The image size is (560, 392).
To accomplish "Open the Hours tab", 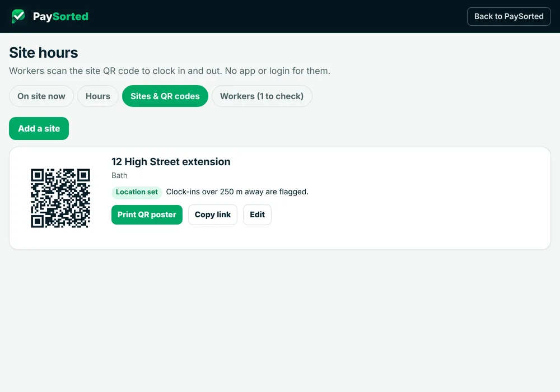I will pyautogui.click(x=98, y=96).
